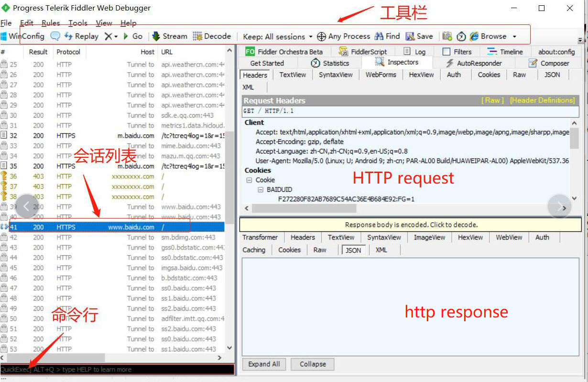Select the sdk.e.qq.com:443 session row
The width and height of the screenshot is (588, 382).
[x=112, y=115]
